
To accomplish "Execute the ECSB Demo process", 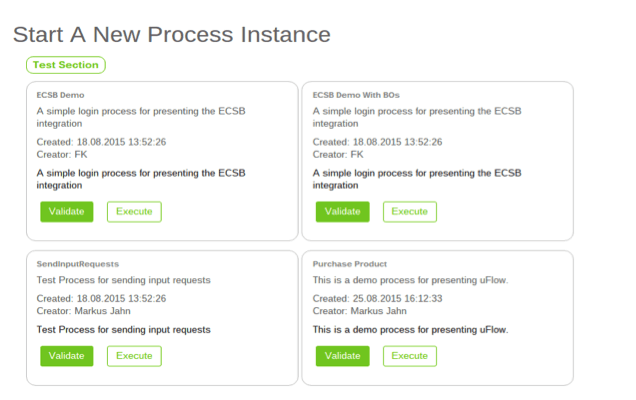I will click(134, 212).
